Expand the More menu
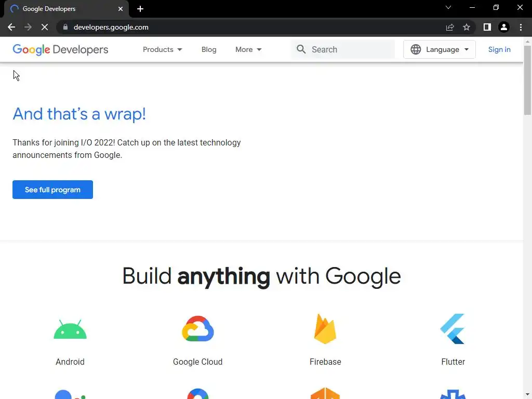The image size is (532, 399). pos(248,49)
